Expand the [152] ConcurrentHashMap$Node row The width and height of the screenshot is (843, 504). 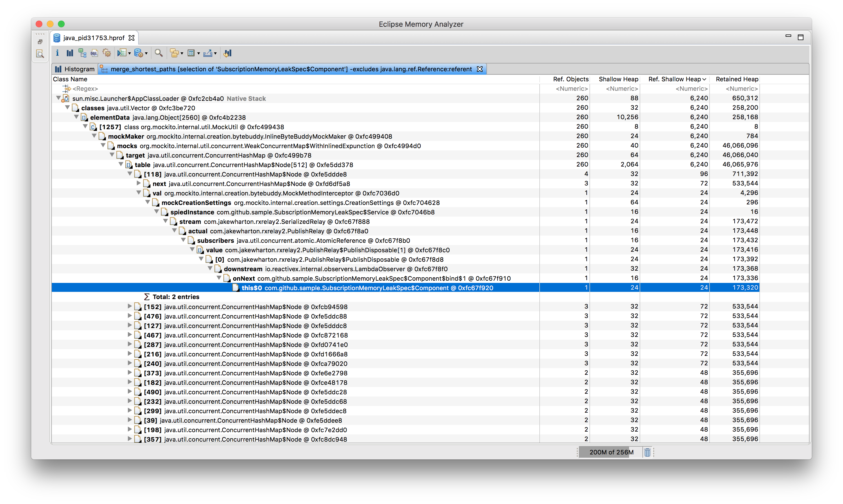[130, 306]
